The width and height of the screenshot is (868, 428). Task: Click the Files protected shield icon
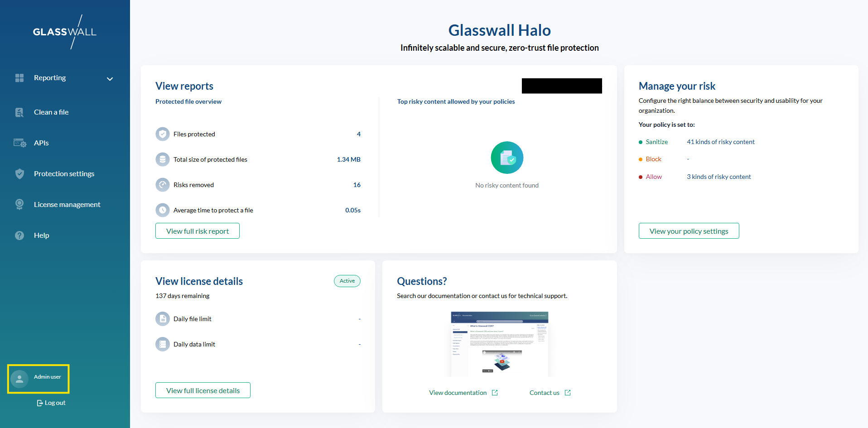(163, 134)
